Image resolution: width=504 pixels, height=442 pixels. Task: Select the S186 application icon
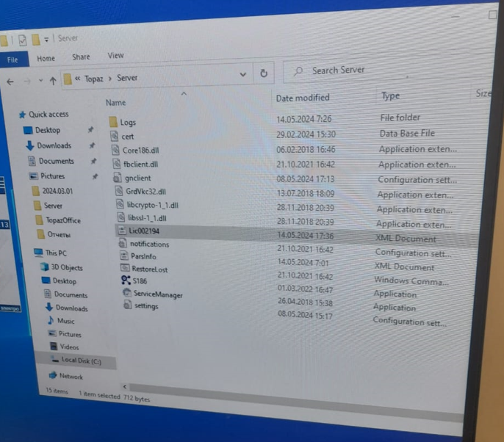(126, 280)
